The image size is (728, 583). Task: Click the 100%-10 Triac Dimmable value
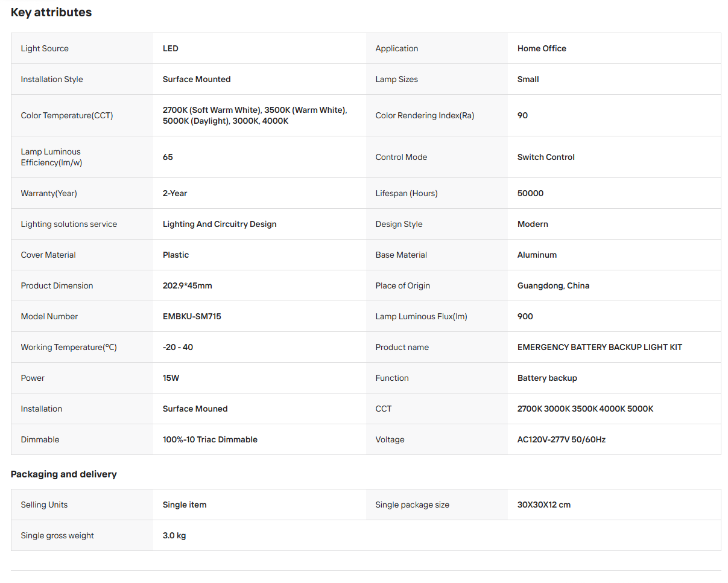click(x=210, y=439)
